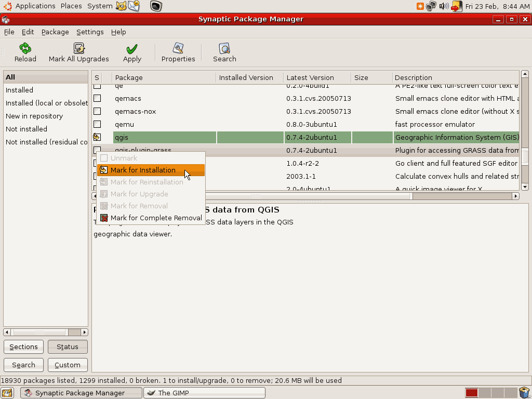
Task: Click the trash icon in the bottom panel
Action: tap(525, 393)
